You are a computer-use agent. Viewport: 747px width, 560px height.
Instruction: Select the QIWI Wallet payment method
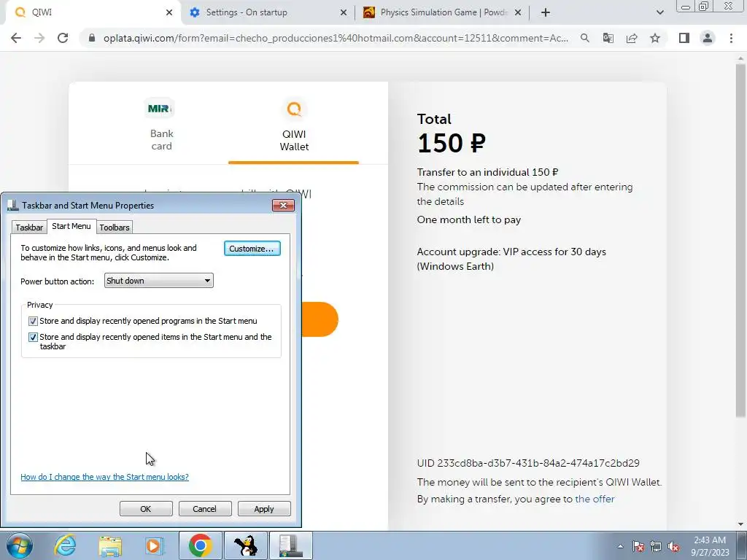point(294,125)
